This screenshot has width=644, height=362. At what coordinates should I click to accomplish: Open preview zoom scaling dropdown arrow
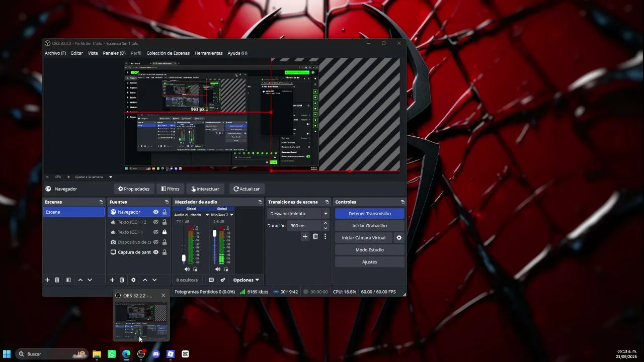tap(111, 177)
